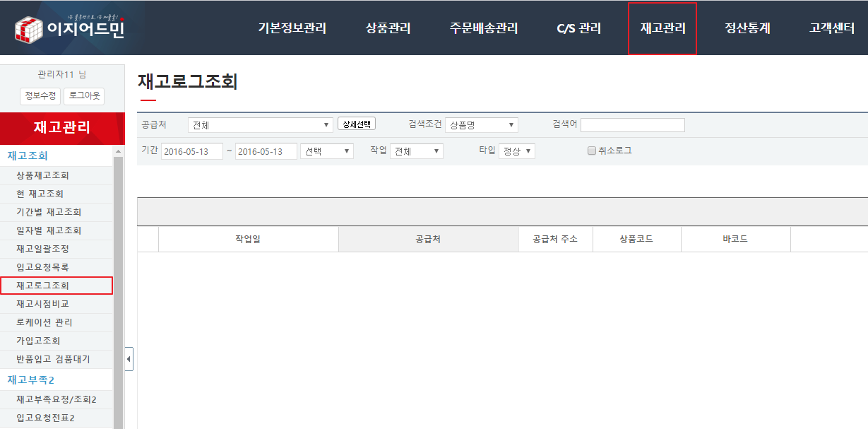Select 상품재고조회 in the sidebar
This screenshot has height=429, width=868.
42,175
